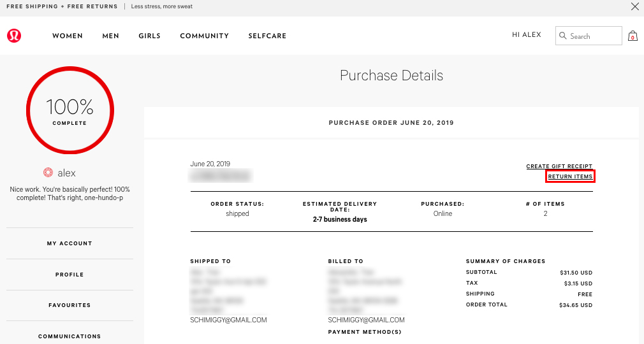Click Return Items link

coord(571,176)
